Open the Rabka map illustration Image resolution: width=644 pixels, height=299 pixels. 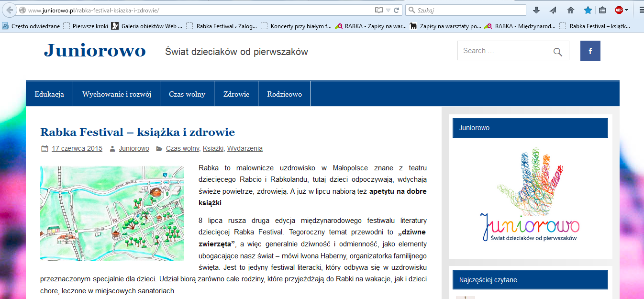(112, 213)
